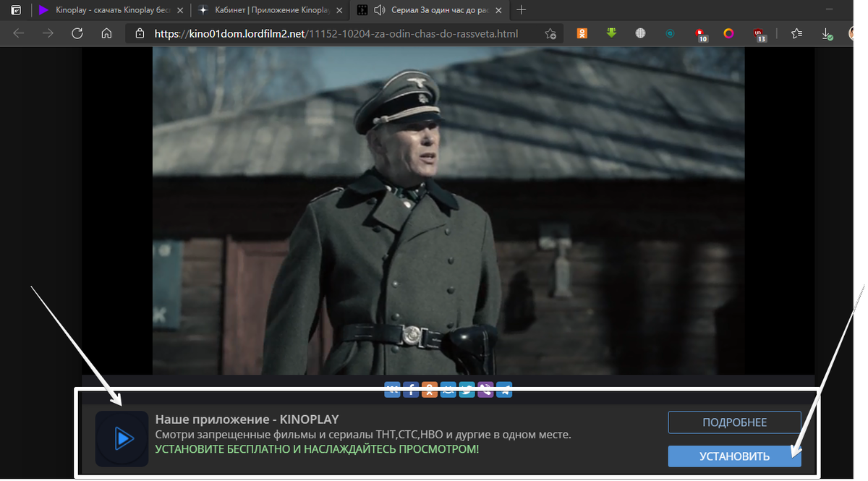868x481 pixels.
Task: Share the page on Moi Mir
Action: (x=448, y=390)
